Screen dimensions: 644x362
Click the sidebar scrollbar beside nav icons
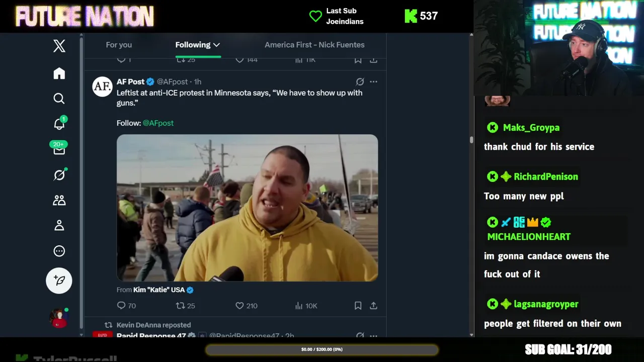tap(81, 183)
